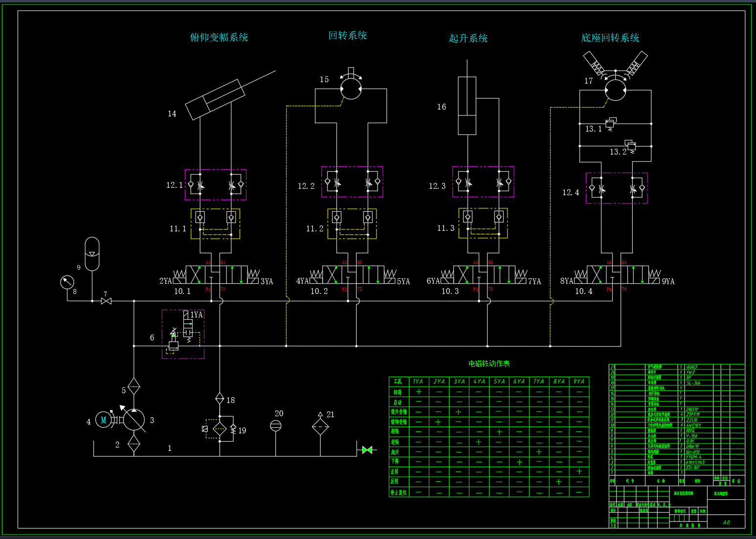The height and width of the screenshot is (539, 756).
Task: Click the directional valve symbol 10.3
Action: (484, 275)
